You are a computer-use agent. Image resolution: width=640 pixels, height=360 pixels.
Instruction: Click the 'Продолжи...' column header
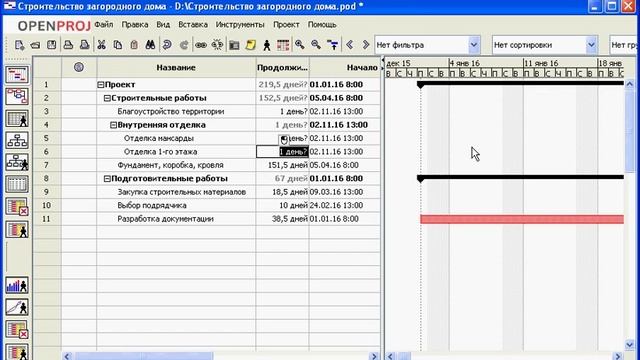pos(282,67)
